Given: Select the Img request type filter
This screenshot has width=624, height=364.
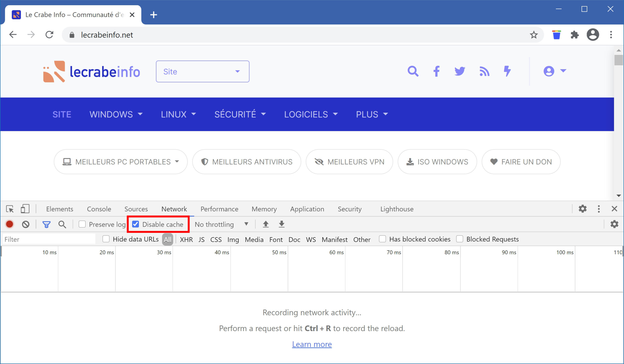Looking at the screenshot, I should click(x=233, y=240).
